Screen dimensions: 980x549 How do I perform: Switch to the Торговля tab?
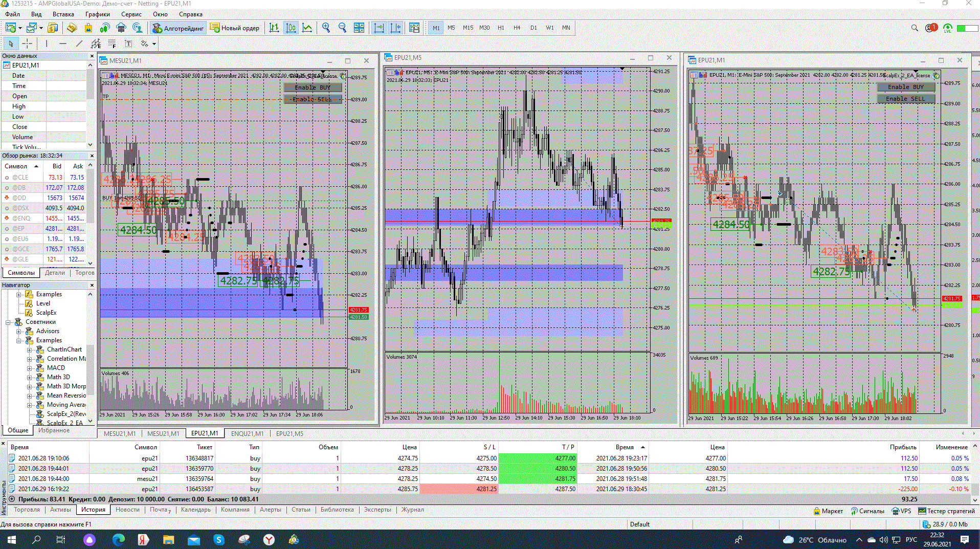[x=27, y=510]
